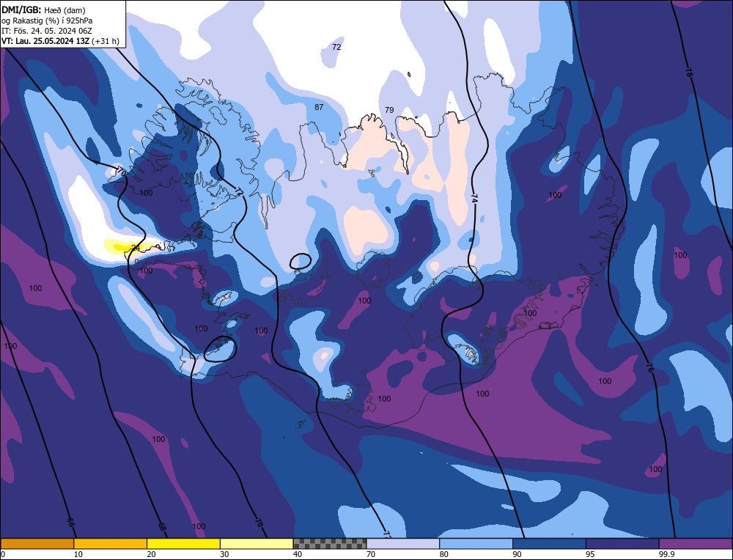Screen dimensions: 733x560
Task: Click the humidity value '79' on the map
Action: pyautogui.click(x=389, y=110)
